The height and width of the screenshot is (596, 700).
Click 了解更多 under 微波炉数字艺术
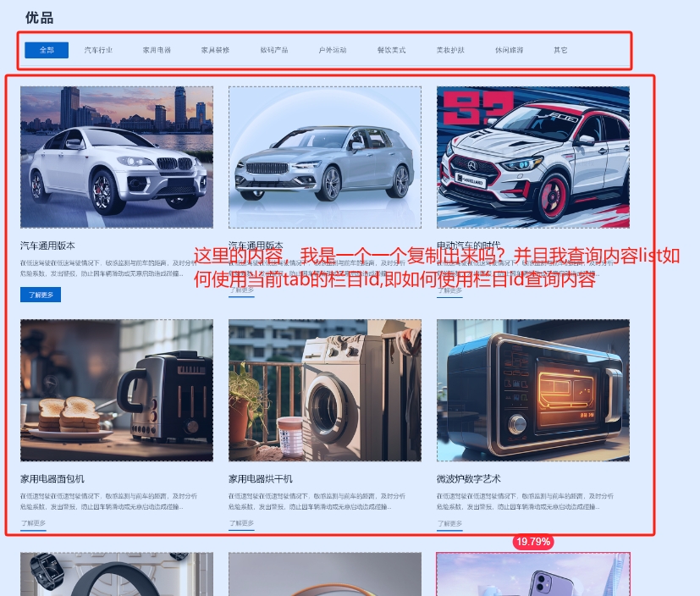[x=449, y=523]
